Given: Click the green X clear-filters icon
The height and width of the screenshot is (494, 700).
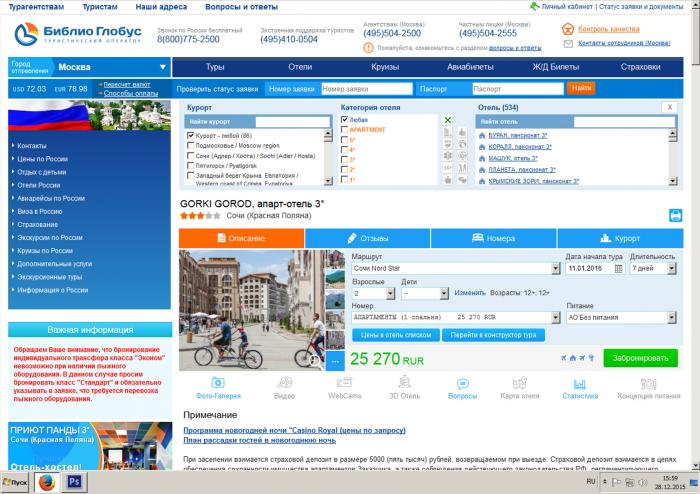Looking at the screenshot, I should [x=448, y=120].
